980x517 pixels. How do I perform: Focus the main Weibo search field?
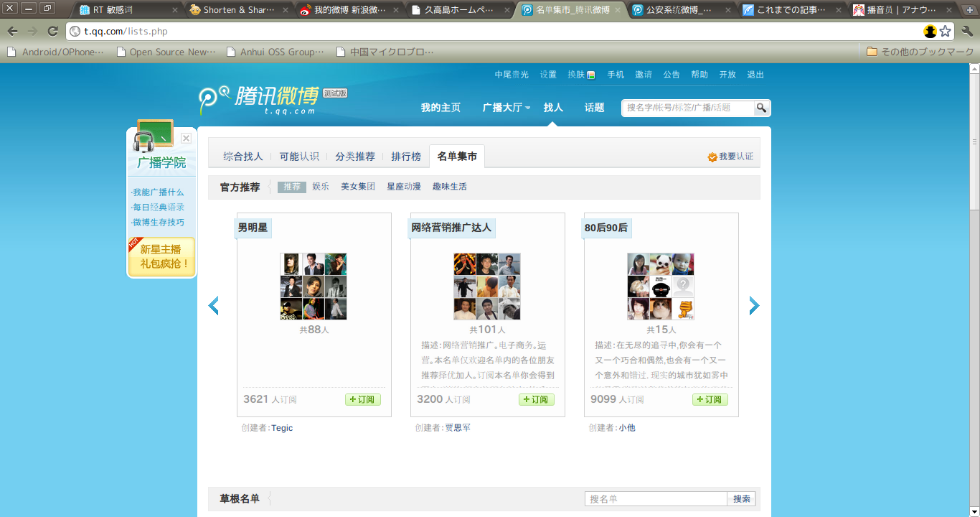pos(688,108)
